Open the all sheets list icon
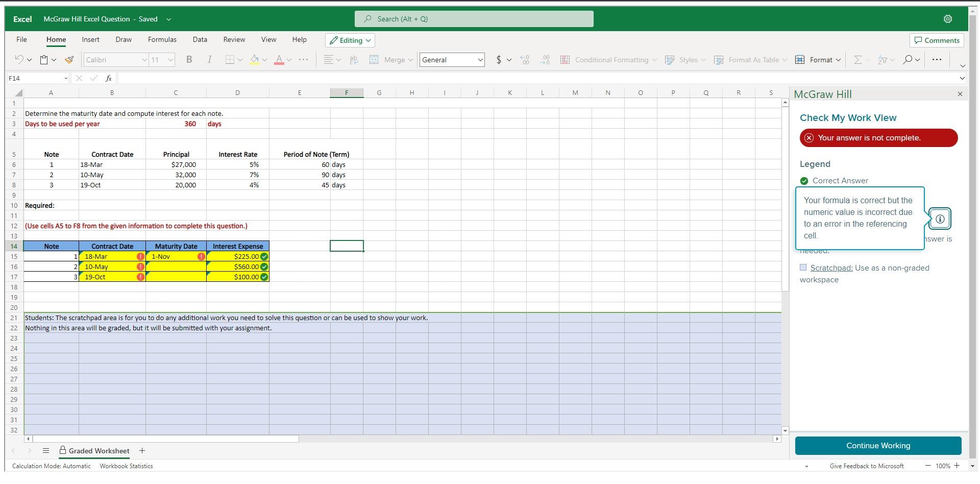 point(46,451)
